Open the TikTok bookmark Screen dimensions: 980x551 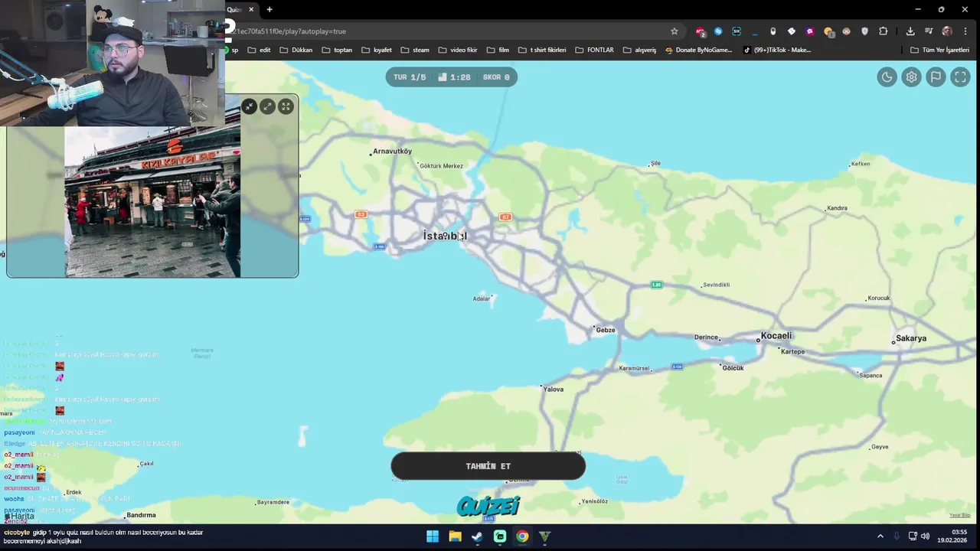tap(777, 50)
